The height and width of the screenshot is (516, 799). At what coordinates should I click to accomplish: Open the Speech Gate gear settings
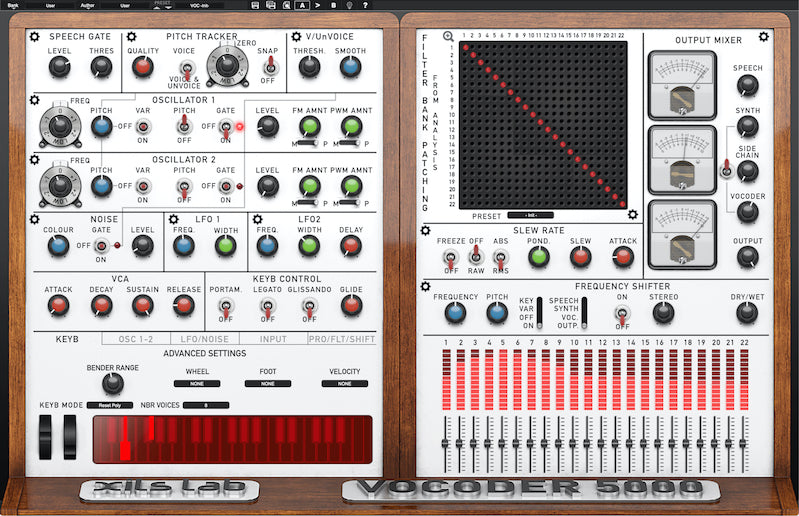[36, 37]
